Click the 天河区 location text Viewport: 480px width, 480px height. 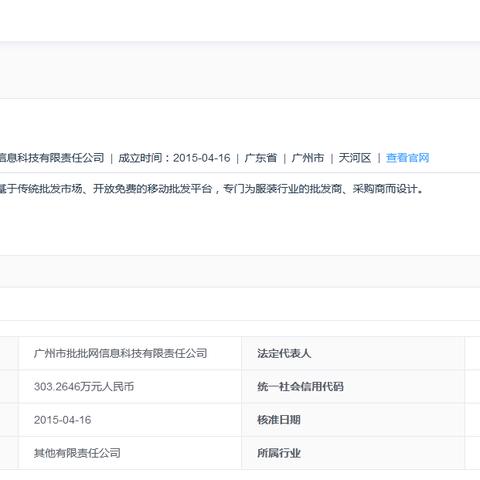point(355,158)
